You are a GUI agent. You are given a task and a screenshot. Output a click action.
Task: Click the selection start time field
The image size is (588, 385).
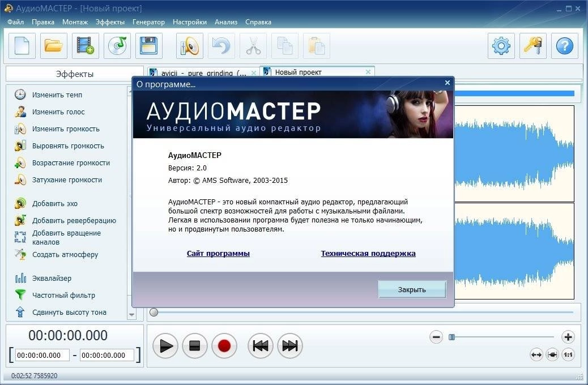pos(42,355)
